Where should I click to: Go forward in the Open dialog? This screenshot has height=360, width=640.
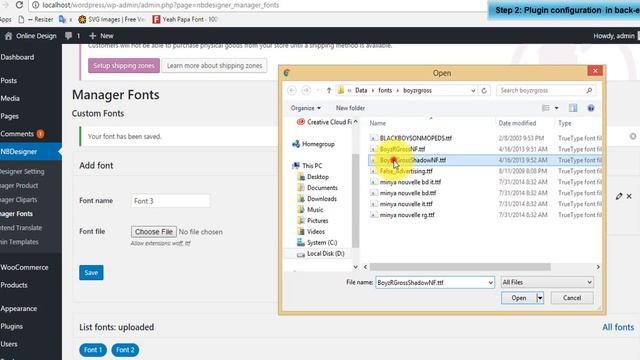pos(306,90)
